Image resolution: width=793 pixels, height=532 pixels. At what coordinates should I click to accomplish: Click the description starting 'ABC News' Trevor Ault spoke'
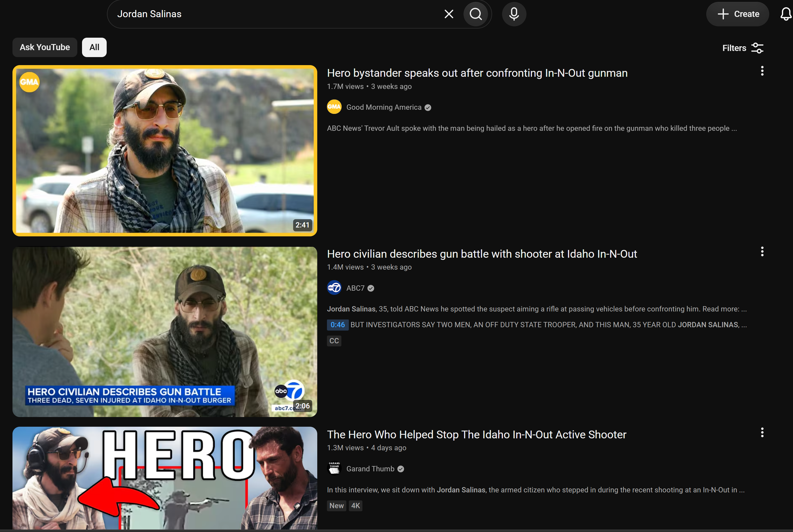[x=531, y=128]
